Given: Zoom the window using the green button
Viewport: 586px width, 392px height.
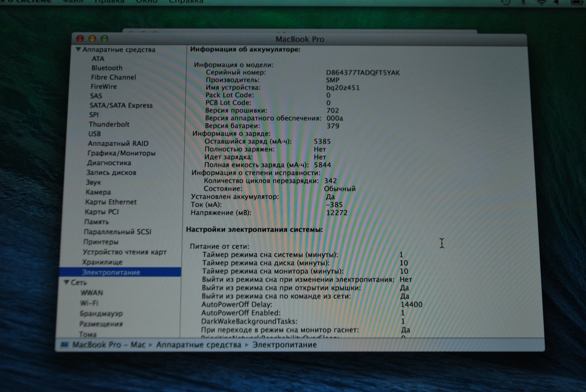Looking at the screenshot, I should [104, 39].
